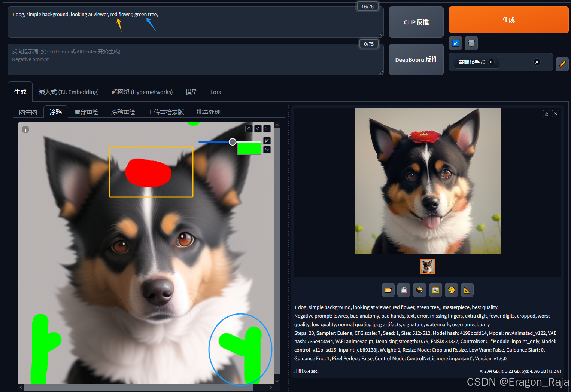Click the canvas horizontal scrollbar left arrow
The height and width of the screenshot is (392, 571).
pos(21,387)
